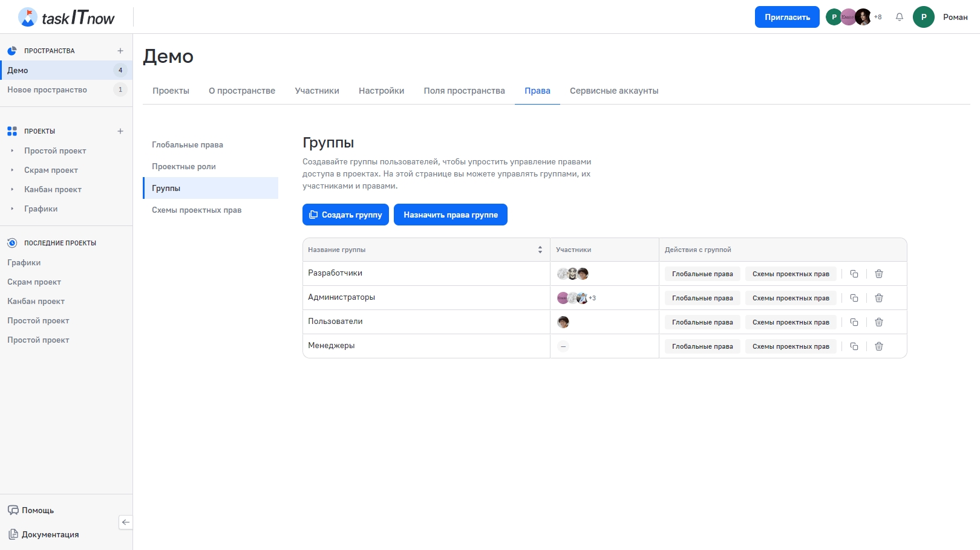This screenshot has height=550, width=980.
Task: Click the Создать группу button
Action: pyautogui.click(x=345, y=215)
